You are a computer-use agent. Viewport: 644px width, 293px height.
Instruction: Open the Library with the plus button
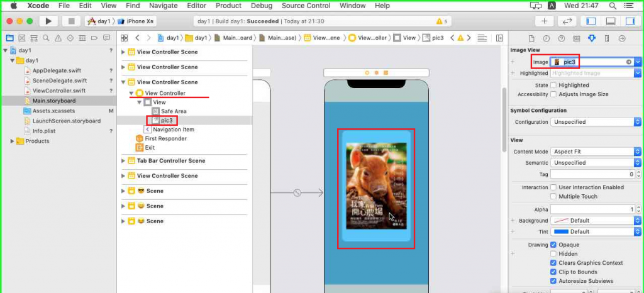coord(544,21)
